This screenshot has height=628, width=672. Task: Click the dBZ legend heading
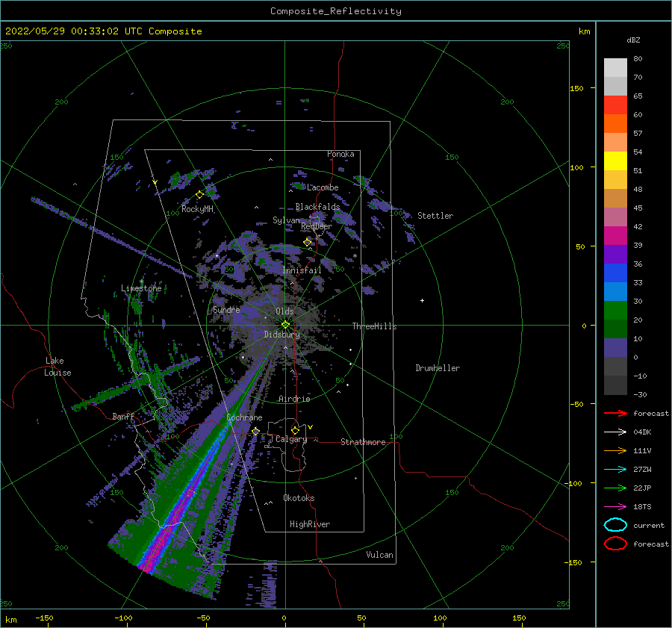[633, 40]
